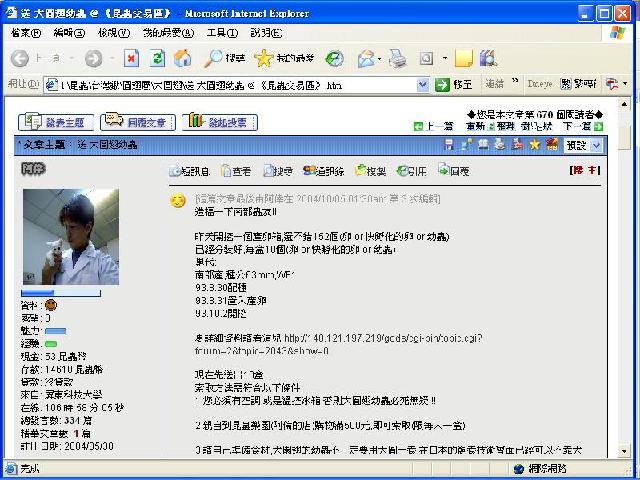Click the poster's avatar photo

coord(70,237)
